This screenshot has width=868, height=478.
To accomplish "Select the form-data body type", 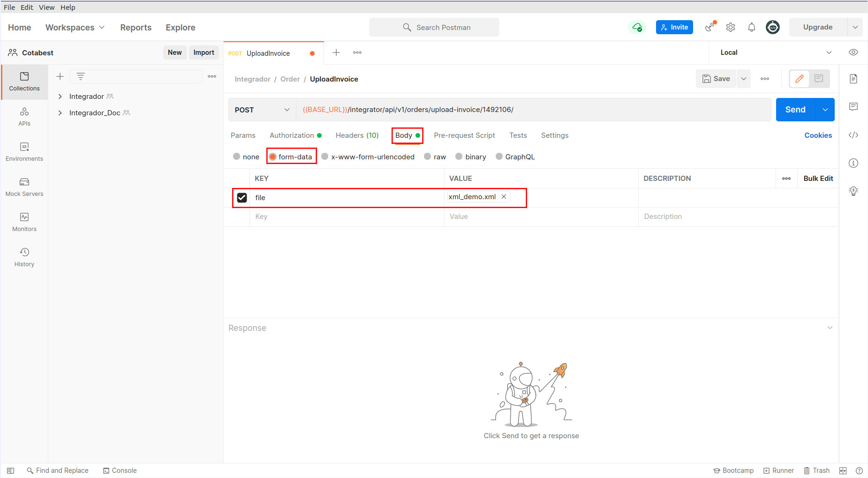I will pos(272,157).
